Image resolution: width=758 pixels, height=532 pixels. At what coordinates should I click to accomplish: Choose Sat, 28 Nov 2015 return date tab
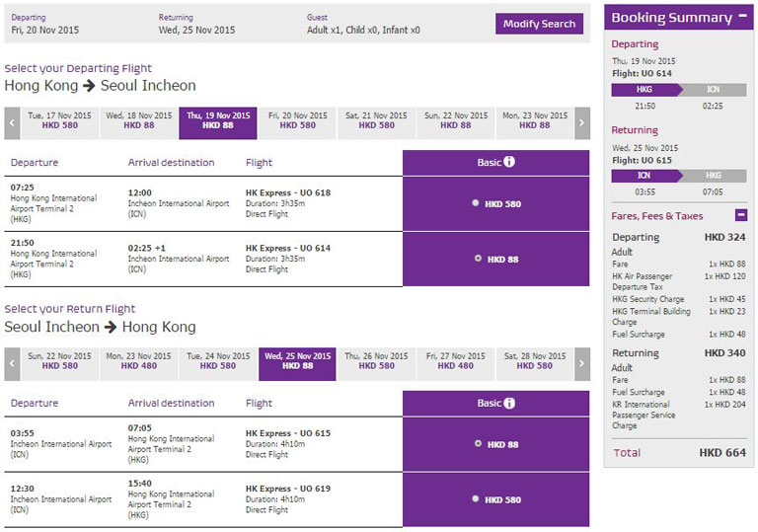point(534,361)
